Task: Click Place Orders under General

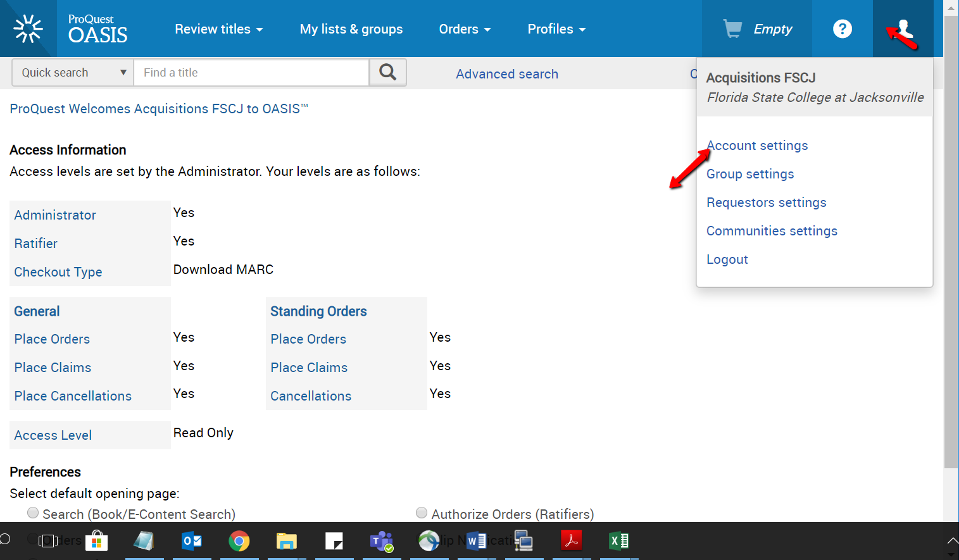Action: click(52, 339)
